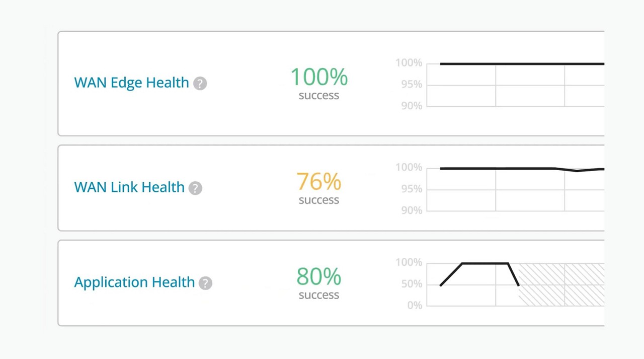Open the WAN Edge Health link
Viewport: 644px width, 359px height.
point(131,83)
